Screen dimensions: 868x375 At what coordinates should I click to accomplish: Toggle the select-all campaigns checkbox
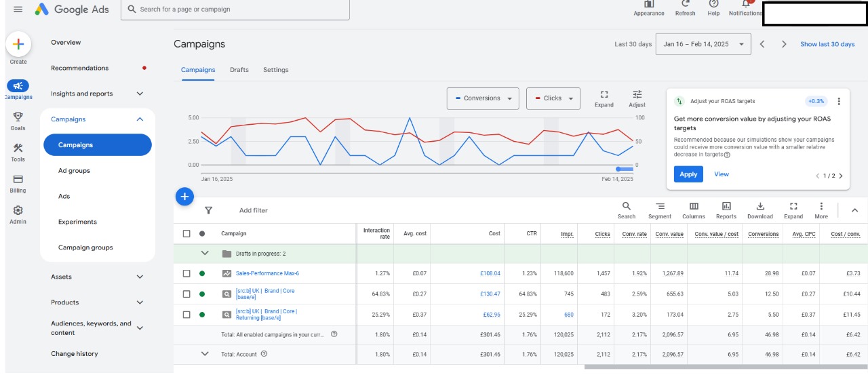(x=186, y=233)
